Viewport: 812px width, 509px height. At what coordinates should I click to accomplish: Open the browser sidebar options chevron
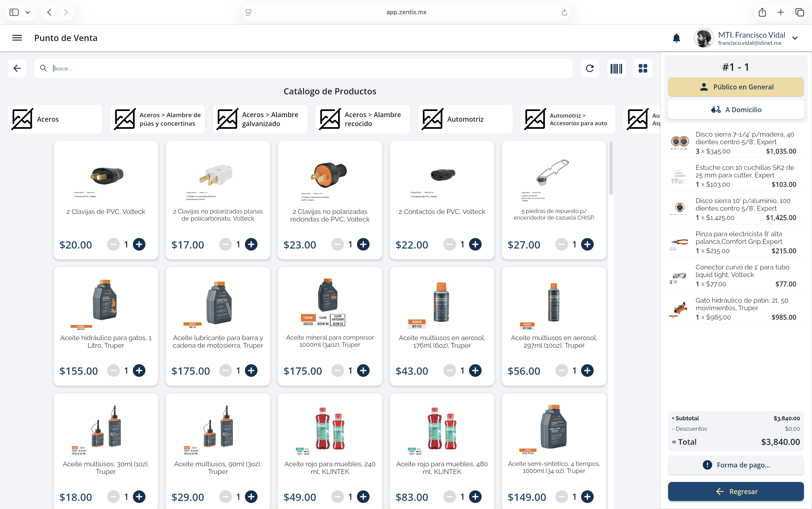point(28,13)
